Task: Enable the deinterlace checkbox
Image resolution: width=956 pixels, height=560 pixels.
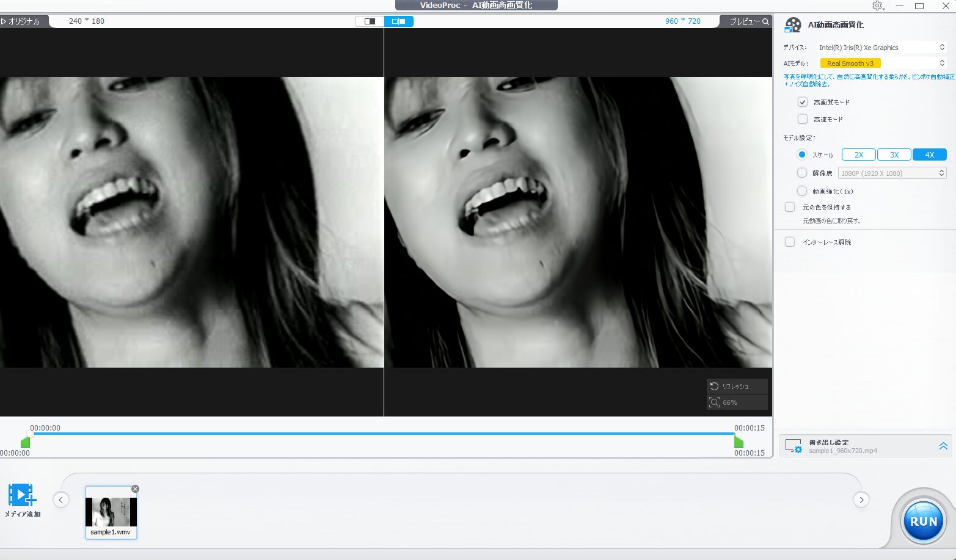Action: coord(790,242)
